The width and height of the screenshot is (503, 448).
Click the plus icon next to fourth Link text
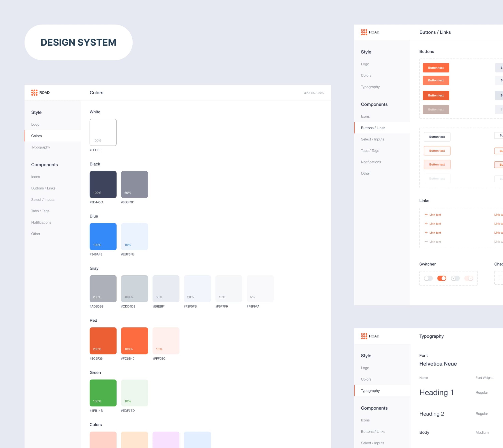pos(425,241)
